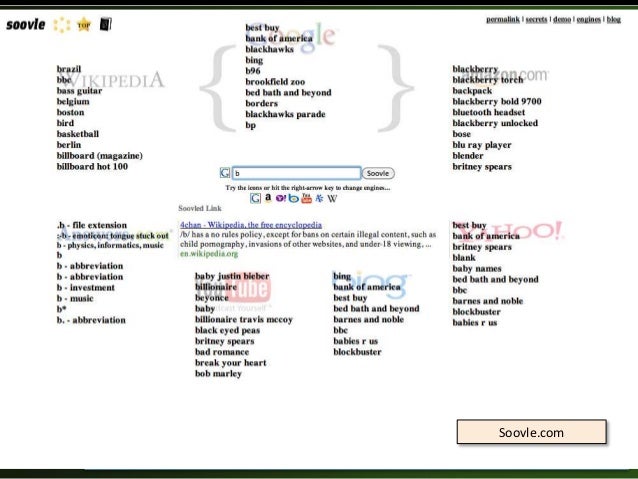Select the borders suggestion
This screenshot has width=638, height=479.
pyautogui.click(x=262, y=103)
